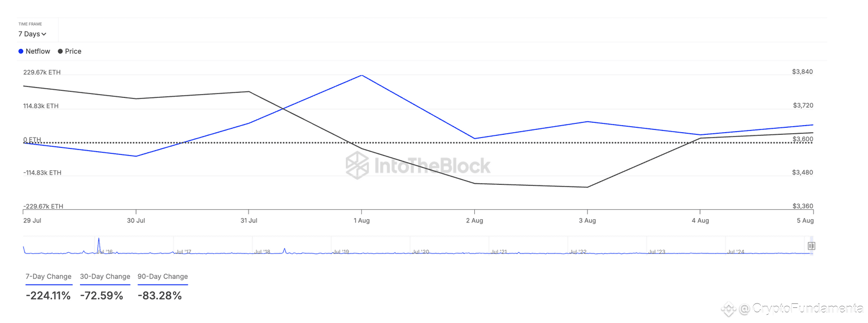Viewport: 868px width, 323px height.
Task: Open the 7 Days time frame dropdown
Action: tap(32, 34)
